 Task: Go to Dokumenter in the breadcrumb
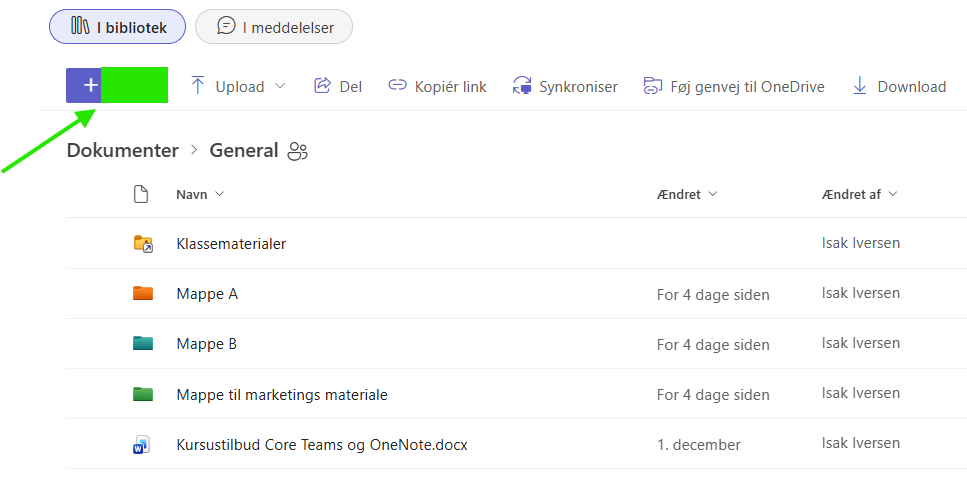[x=122, y=151]
